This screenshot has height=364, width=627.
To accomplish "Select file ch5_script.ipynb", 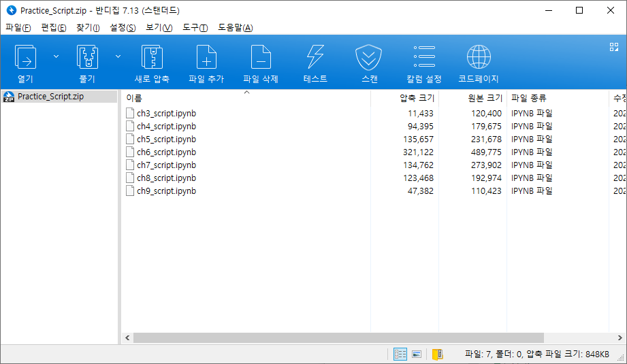I will (166, 139).
